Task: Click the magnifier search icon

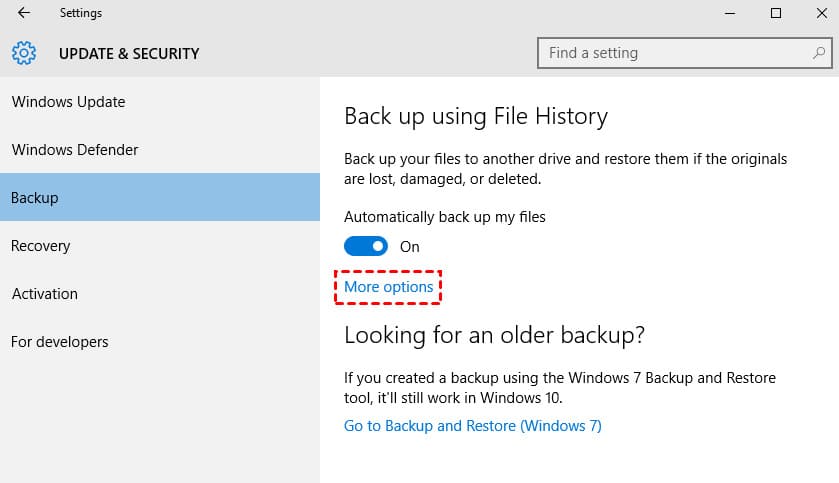Action: (818, 53)
